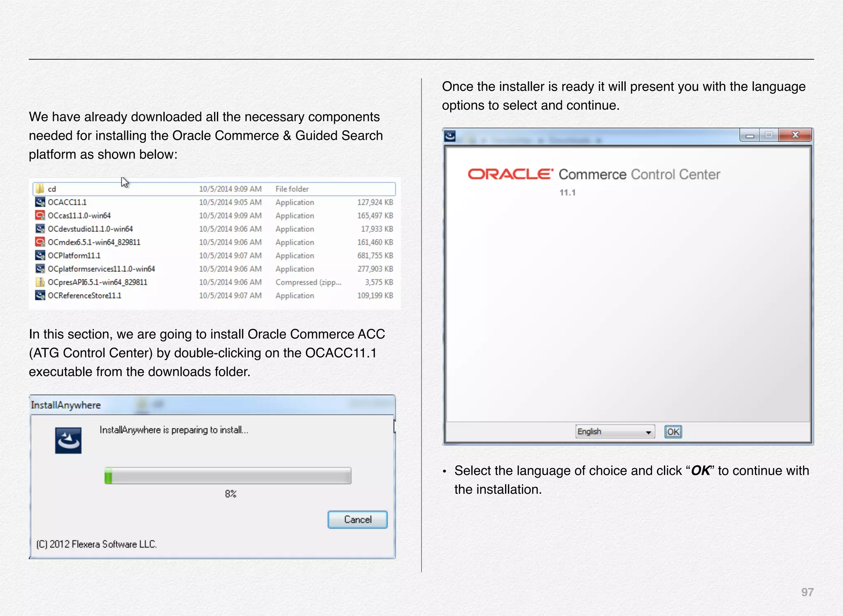
Task: Click the 8% install progress bar
Action: click(x=228, y=476)
